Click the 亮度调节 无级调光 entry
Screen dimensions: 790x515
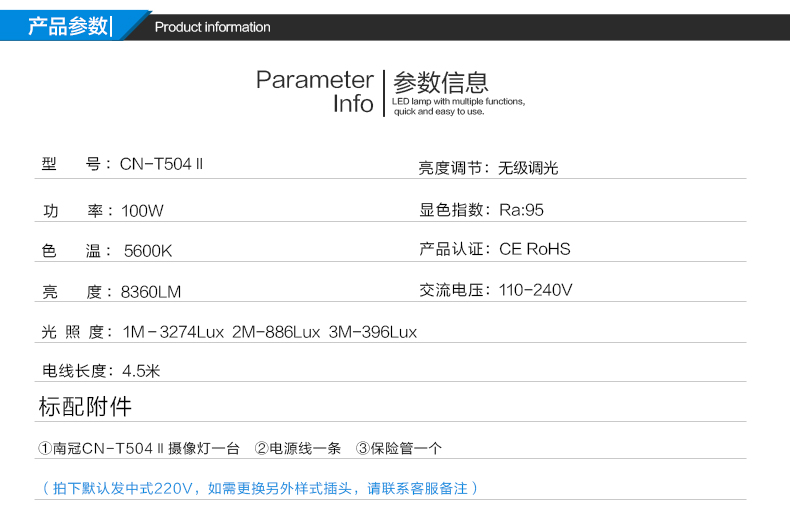click(x=488, y=168)
